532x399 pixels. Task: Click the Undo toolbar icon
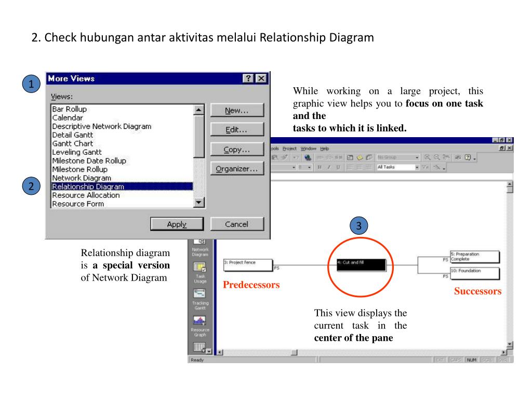(296, 157)
